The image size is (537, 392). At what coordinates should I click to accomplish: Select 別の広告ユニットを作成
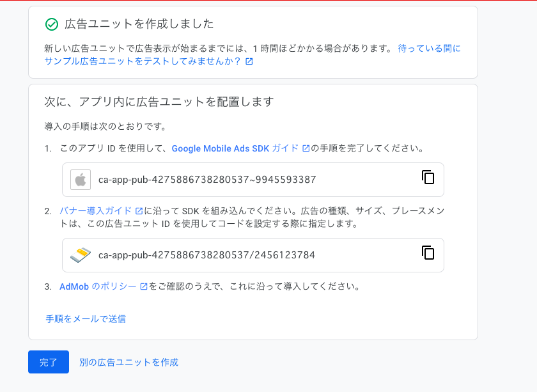pos(128,362)
